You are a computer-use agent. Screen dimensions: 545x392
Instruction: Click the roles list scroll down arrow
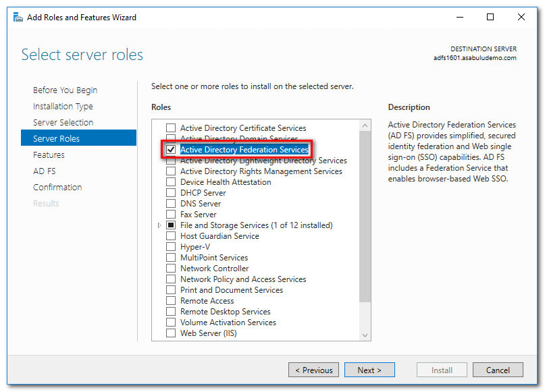click(365, 335)
